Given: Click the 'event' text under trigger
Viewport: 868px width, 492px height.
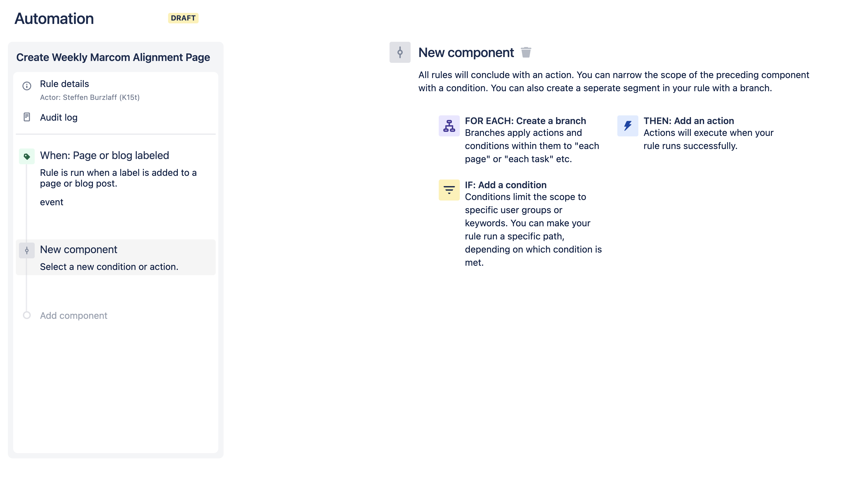Looking at the screenshot, I should 51,202.
